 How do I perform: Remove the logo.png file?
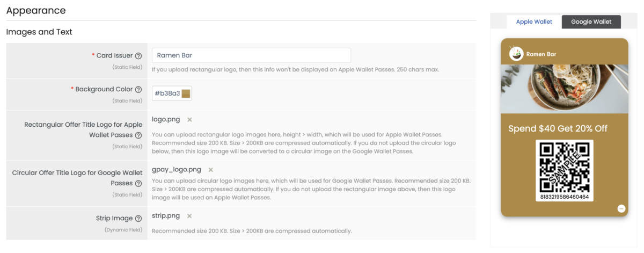189,119
